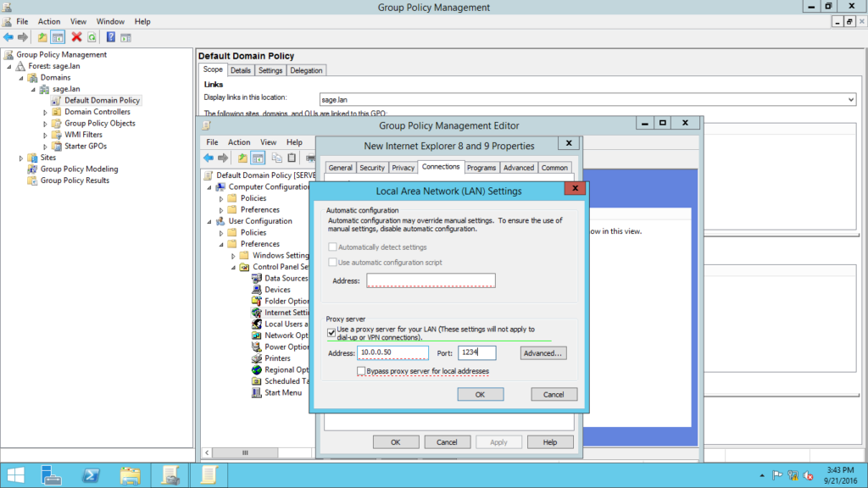Click OK in LAN Settings dialog
The height and width of the screenshot is (488, 868).
click(480, 394)
